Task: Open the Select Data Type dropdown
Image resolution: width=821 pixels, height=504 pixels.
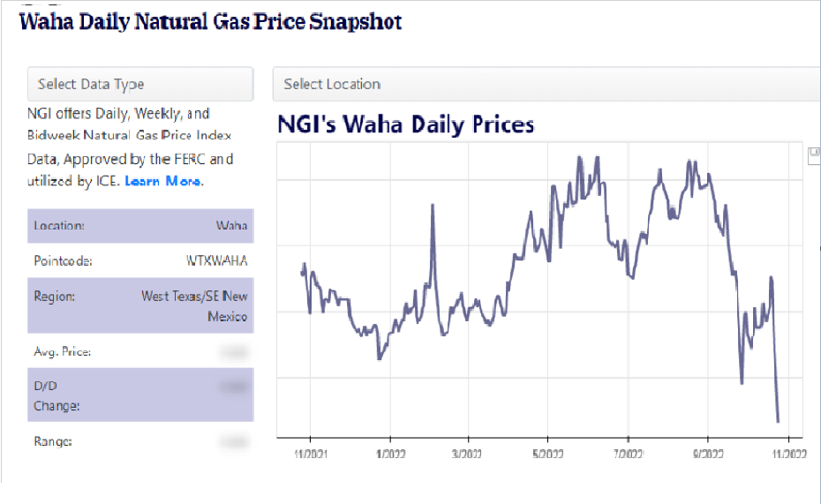Action: click(140, 84)
